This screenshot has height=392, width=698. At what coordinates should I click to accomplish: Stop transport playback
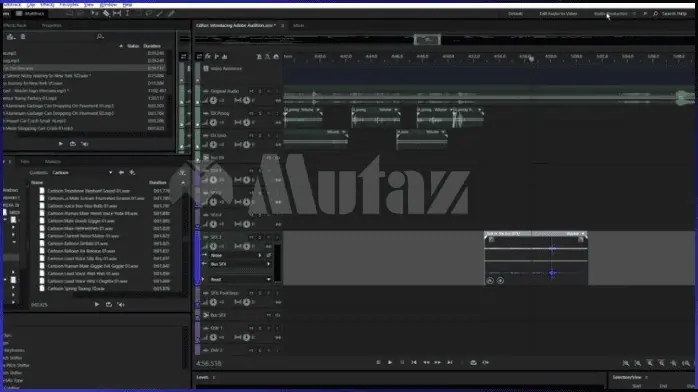point(378,363)
